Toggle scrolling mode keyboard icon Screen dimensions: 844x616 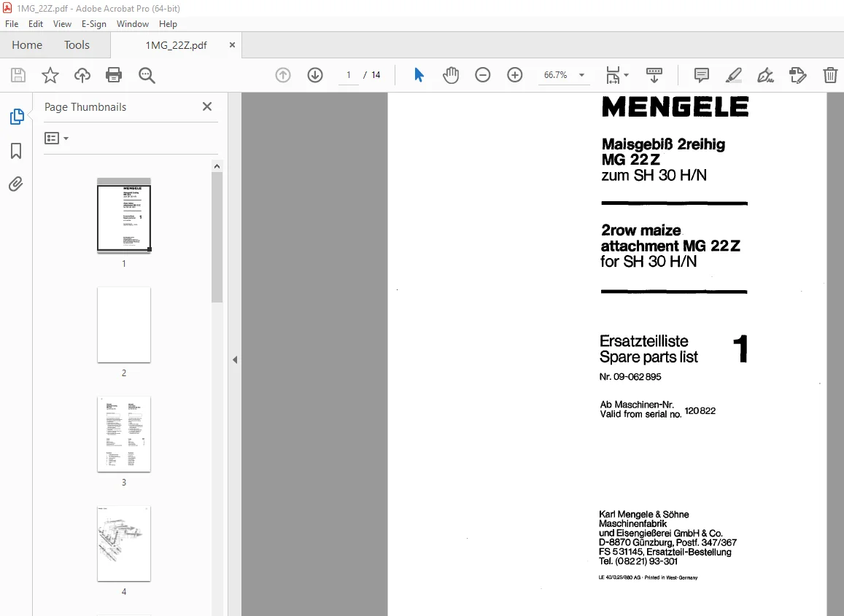click(654, 75)
